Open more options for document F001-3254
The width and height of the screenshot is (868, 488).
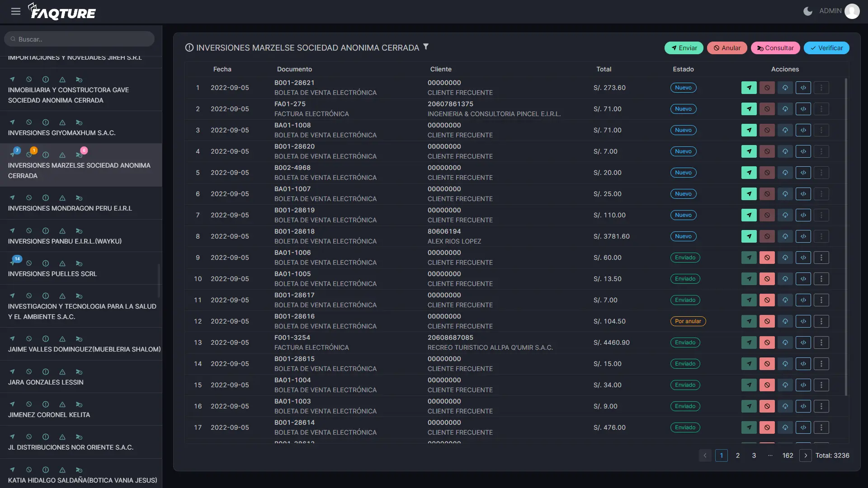tap(821, 343)
